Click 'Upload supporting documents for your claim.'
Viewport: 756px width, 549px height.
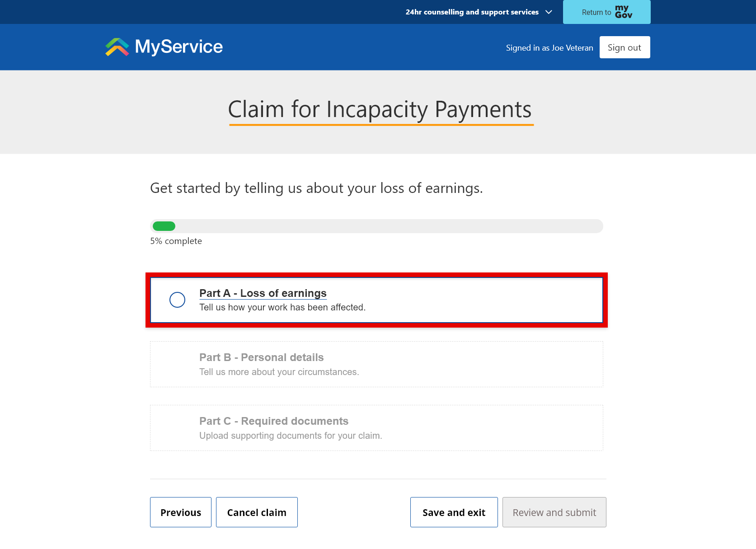click(291, 436)
